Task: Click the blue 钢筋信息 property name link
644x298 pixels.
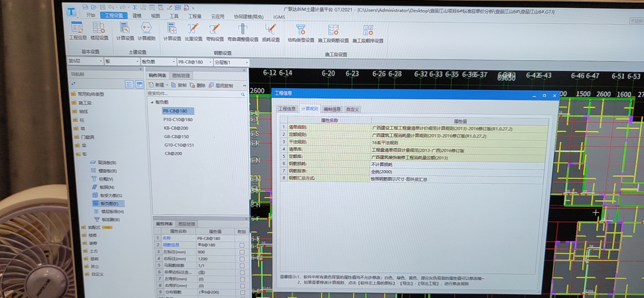Action: (171, 245)
